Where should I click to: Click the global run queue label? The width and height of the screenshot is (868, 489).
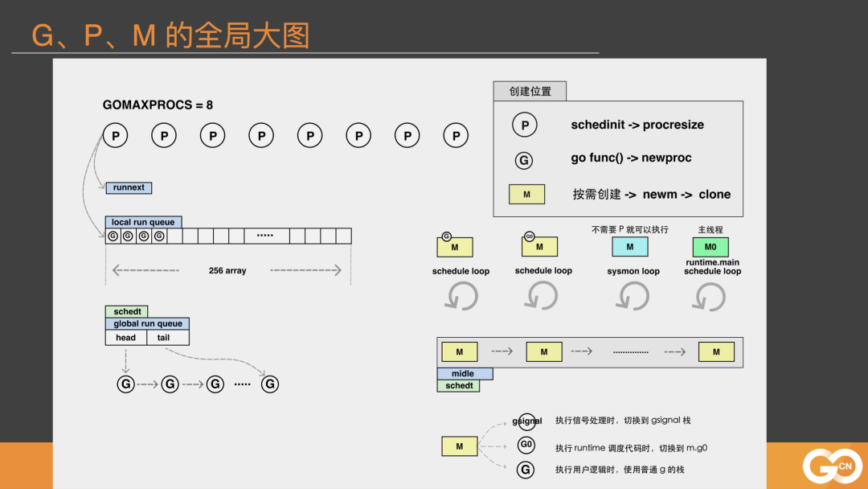tap(147, 323)
